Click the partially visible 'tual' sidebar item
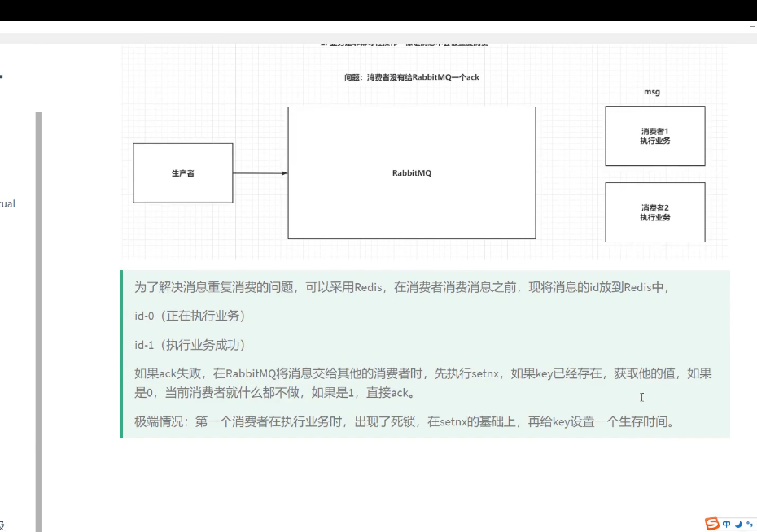The width and height of the screenshot is (757, 532). (x=7, y=203)
